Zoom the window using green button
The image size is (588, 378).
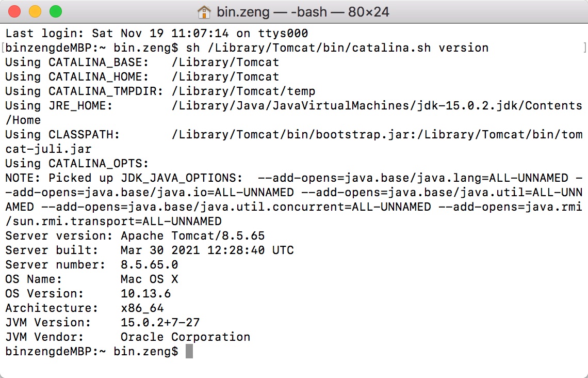(56, 12)
